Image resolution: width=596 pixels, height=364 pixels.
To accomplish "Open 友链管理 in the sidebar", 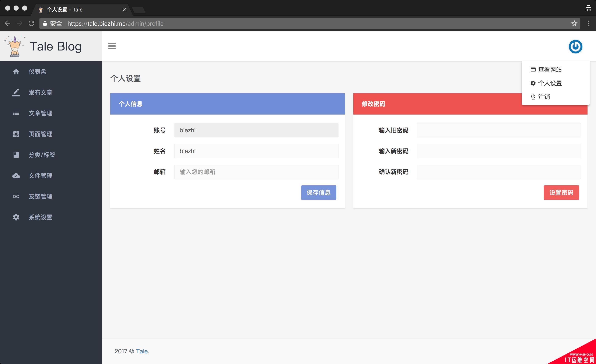I will pyautogui.click(x=40, y=196).
